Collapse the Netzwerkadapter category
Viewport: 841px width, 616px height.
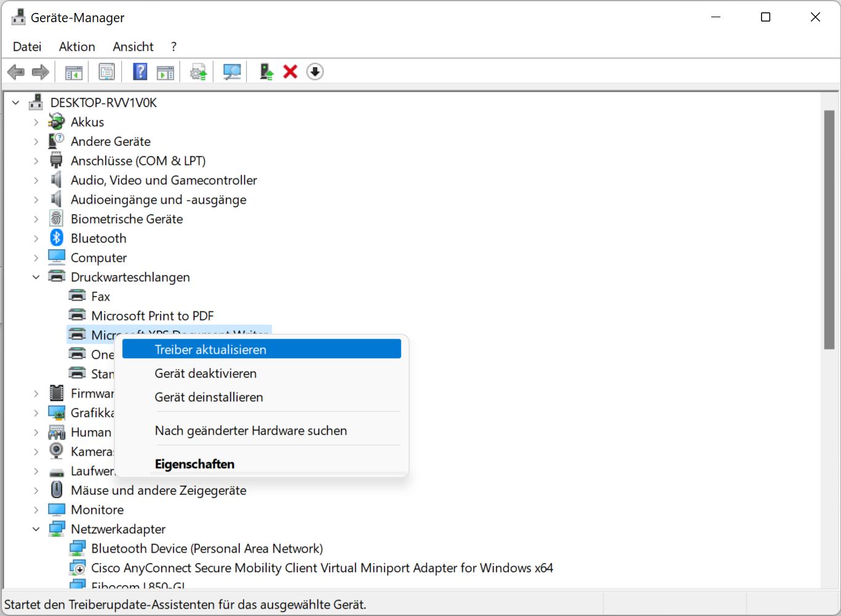pos(36,529)
